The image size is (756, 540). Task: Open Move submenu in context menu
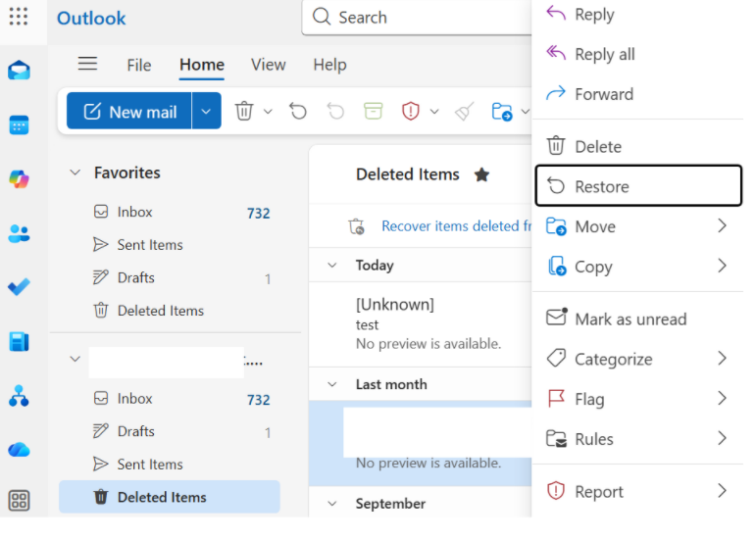[638, 226]
